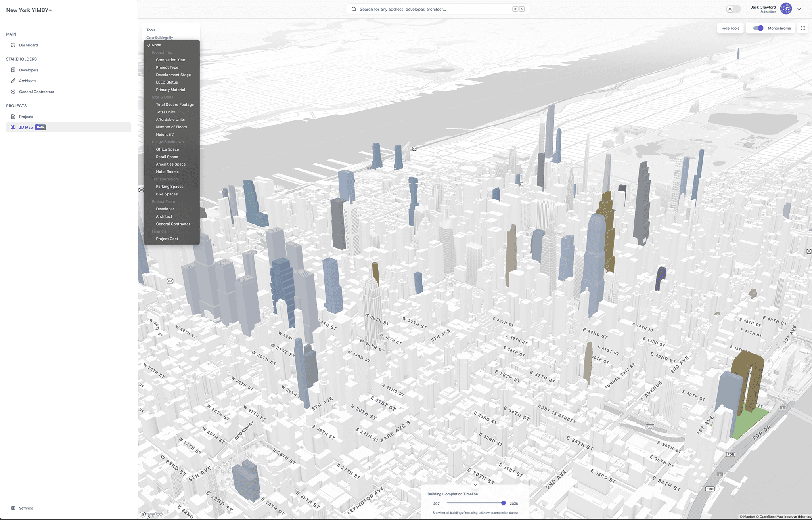This screenshot has height=520, width=812.
Task: Enter fullscreen map view icon
Action: [802, 28]
